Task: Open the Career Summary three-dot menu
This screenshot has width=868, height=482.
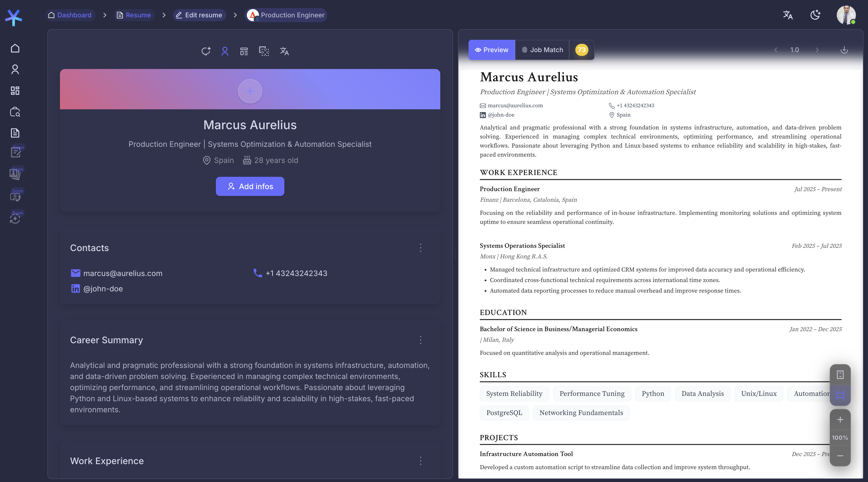Action: click(420, 340)
